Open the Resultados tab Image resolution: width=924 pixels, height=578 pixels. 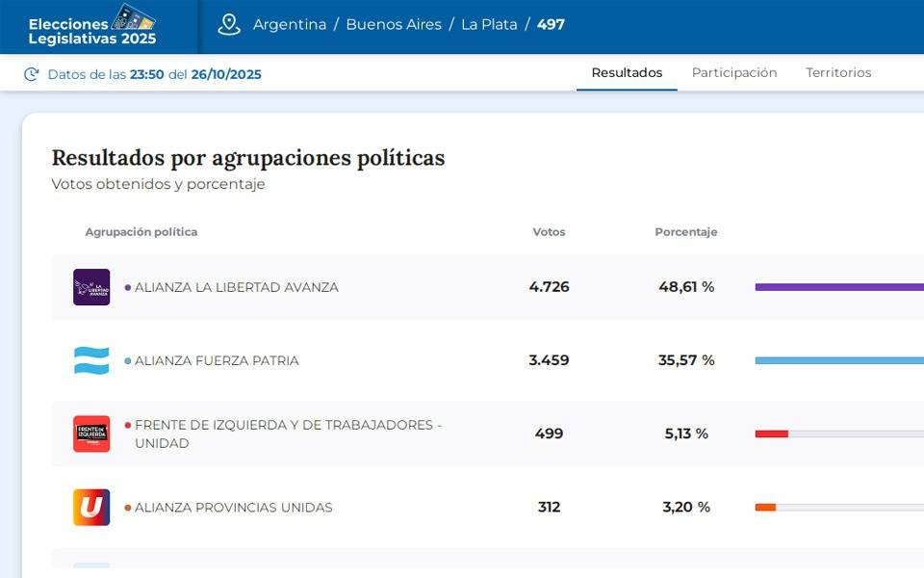coord(627,73)
